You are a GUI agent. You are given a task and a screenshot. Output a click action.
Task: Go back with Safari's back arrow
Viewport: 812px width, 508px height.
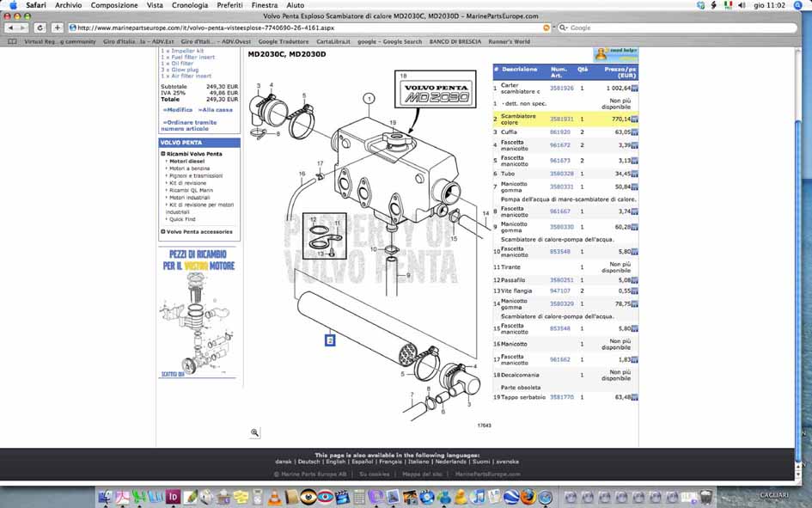tap(10, 28)
